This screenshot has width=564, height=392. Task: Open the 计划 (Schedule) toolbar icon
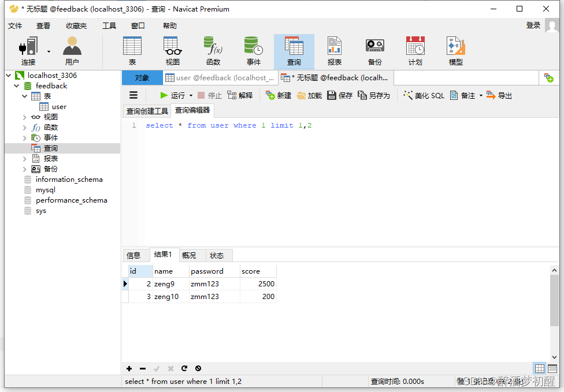[x=415, y=50]
